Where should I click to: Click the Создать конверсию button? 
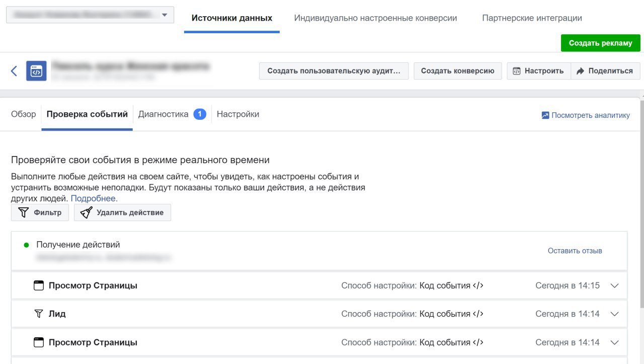pyautogui.click(x=458, y=71)
